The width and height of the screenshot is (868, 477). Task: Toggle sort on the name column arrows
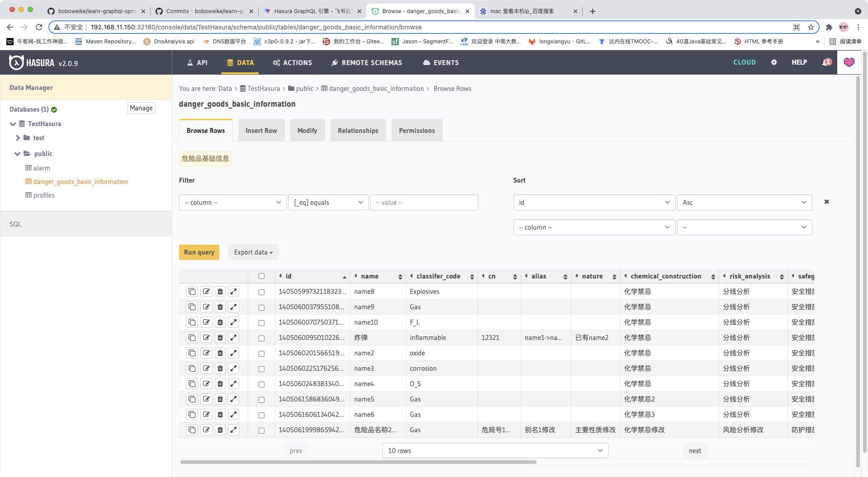coord(400,276)
